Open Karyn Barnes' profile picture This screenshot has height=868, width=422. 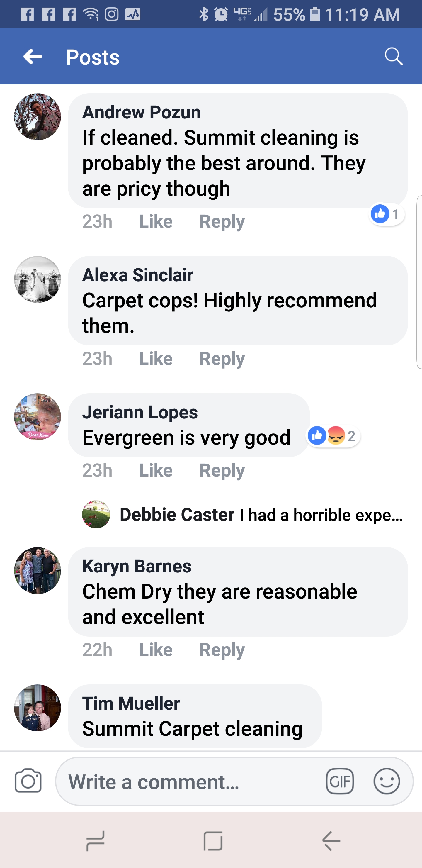coord(38,570)
